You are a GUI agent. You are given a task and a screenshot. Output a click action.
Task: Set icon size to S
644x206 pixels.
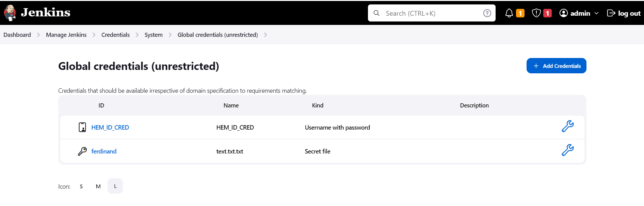click(x=81, y=186)
